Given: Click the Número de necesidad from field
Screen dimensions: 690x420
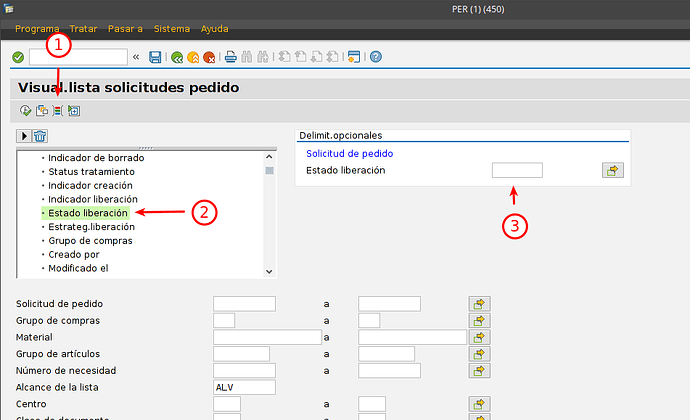Looking at the screenshot, I should 244,371.
